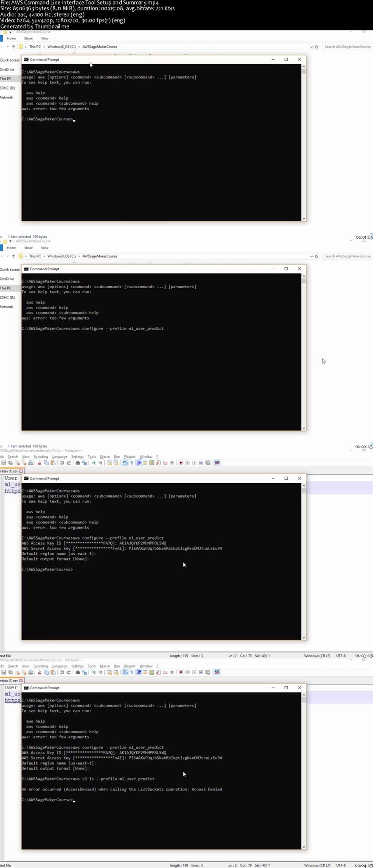Click Close document icon in 00:04:05 frame toolbar
Viewport: 373px width, 868px height.
click(17, 672)
